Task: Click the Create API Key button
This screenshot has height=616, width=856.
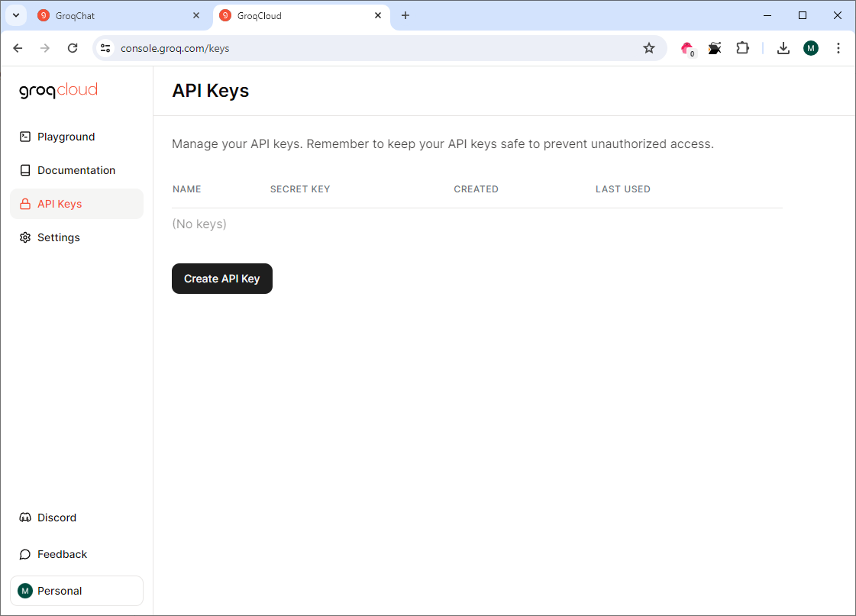Action: (x=222, y=279)
